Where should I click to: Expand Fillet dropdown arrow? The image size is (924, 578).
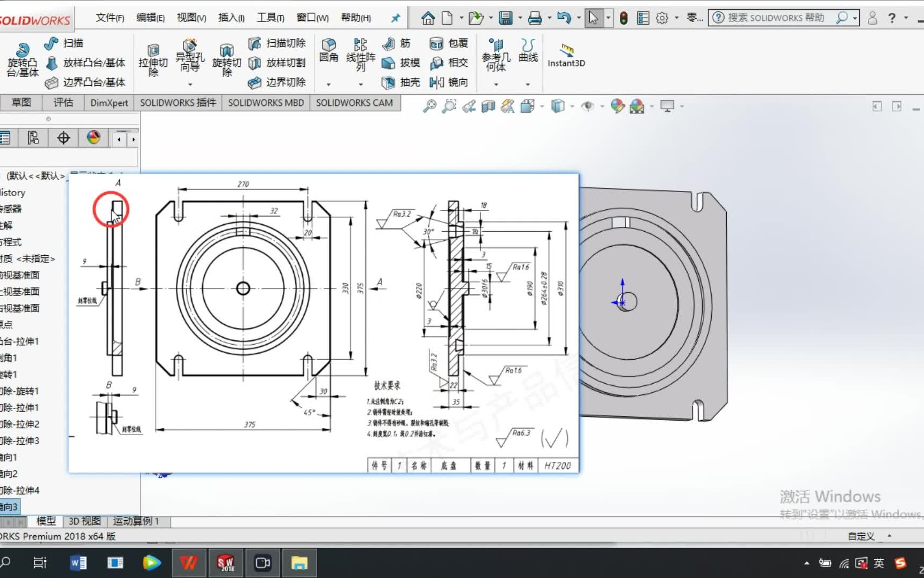pyautogui.click(x=328, y=85)
